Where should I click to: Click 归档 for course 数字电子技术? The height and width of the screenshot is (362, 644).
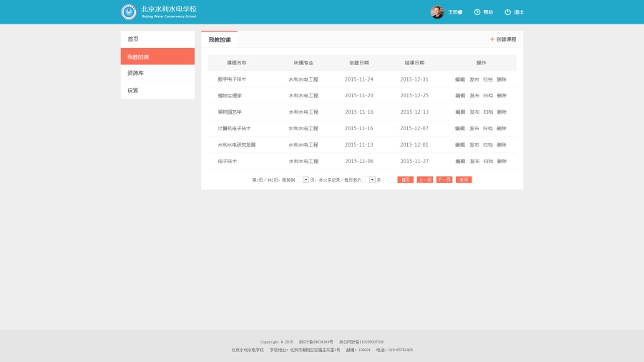click(x=488, y=79)
